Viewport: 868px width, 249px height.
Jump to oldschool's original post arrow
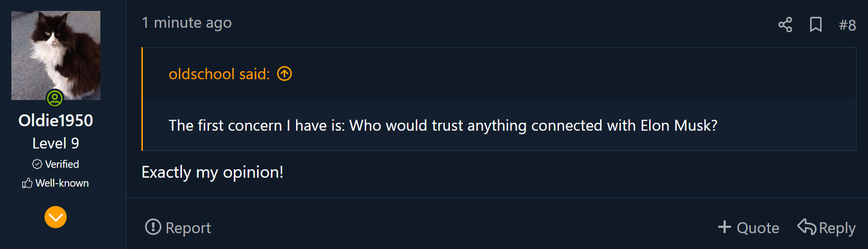click(284, 74)
